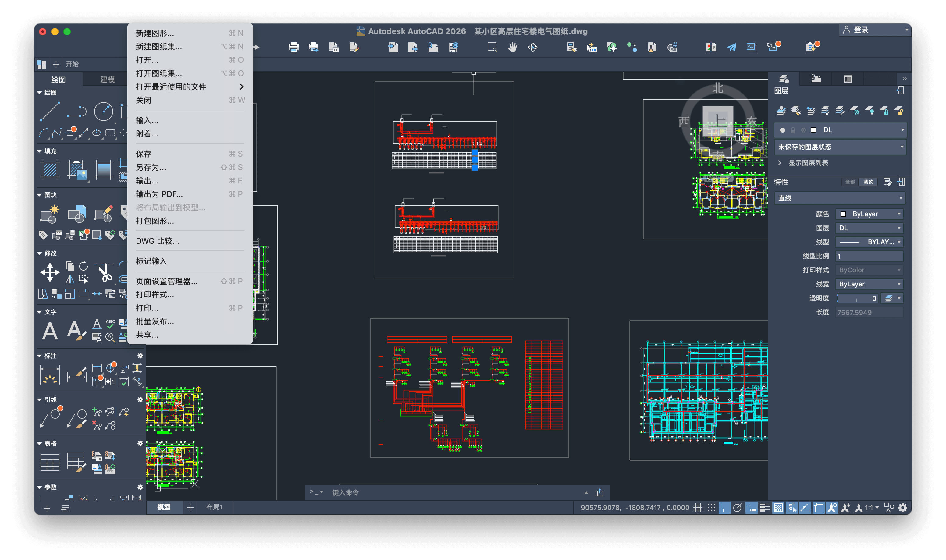Open the 未保存的图层状态 dropdown

coord(840,147)
